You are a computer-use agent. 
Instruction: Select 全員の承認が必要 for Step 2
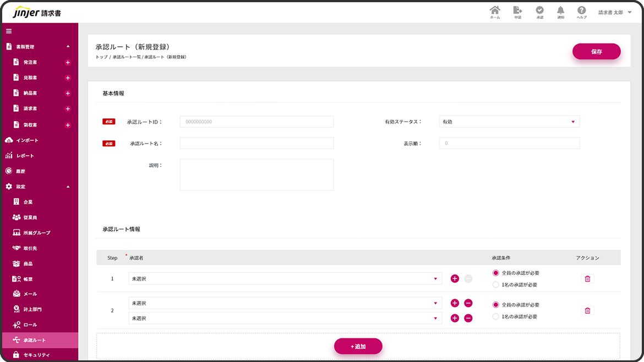click(496, 305)
